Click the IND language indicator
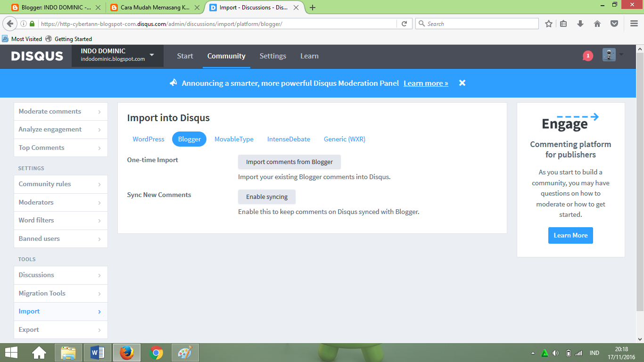This screenshot has width=644, height=362. click(x=594, y=353)
